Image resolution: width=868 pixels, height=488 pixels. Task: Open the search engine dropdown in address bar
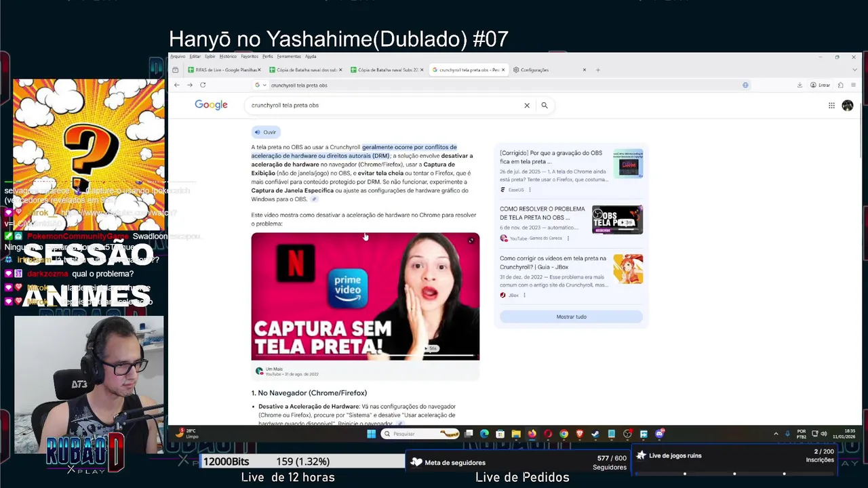point(260,85)
